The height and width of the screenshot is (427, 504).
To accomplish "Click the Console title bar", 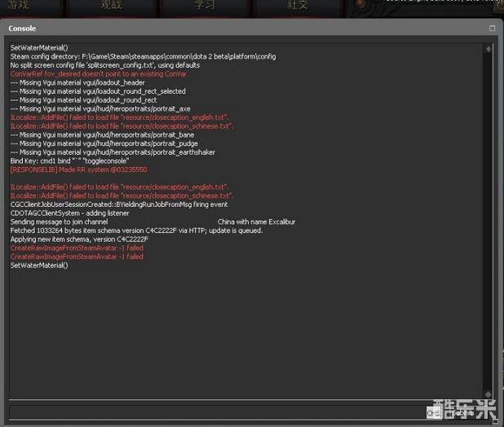I will click(245, 28).
